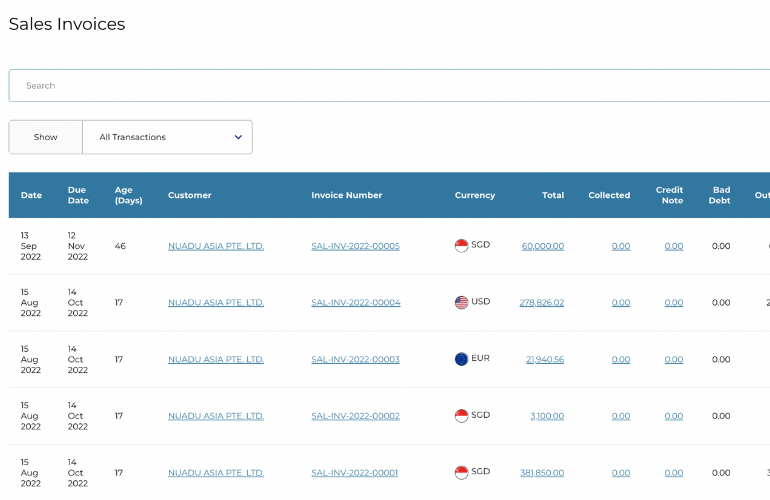Click Collected 0.00 in SAL-INV-2022-00004 row
This screenshot has height=500, width=770.
621,303
